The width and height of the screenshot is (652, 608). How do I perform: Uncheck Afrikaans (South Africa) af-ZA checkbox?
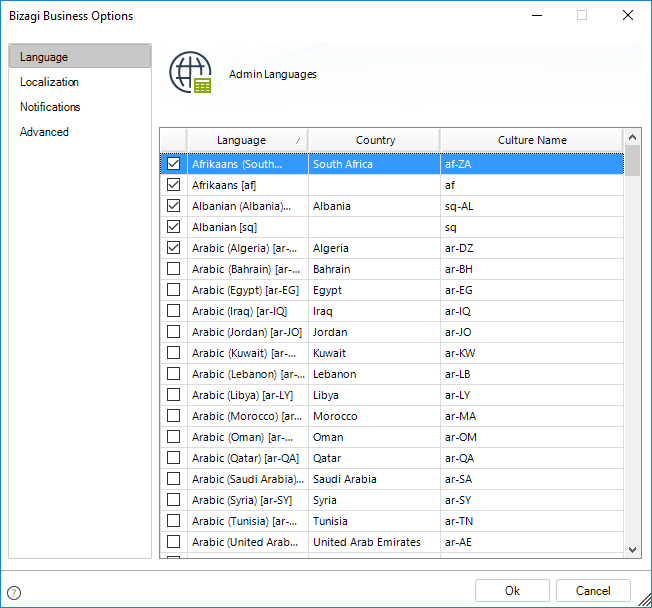pyautogui.click(x=173, y=163)
